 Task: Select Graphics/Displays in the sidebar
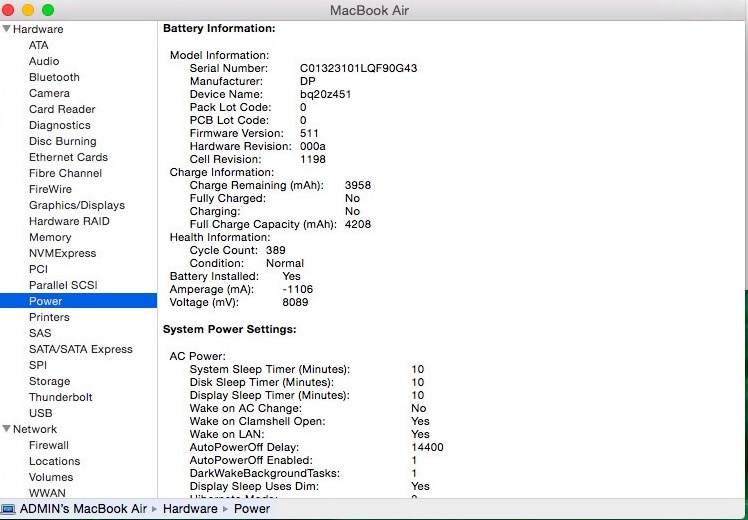click(x=77, y=205)
